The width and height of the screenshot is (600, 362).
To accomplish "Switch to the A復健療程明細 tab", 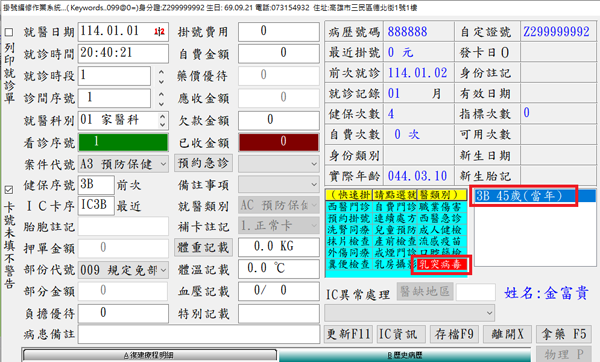I will tap(149, 355).
